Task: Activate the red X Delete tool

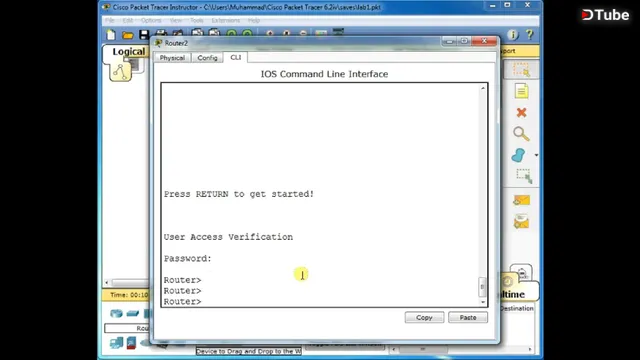Action: (521, 113)
